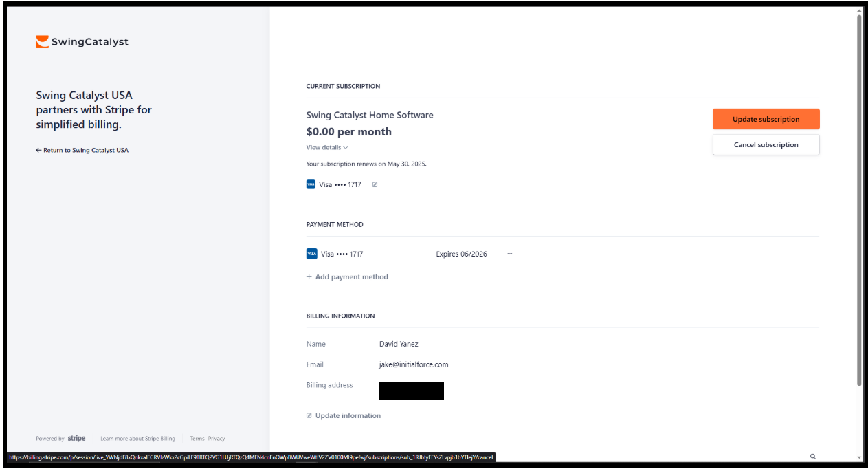868x469 pixels.
Task: Click the magnifier icon at bottom right
Action: [x=813, y=457]
